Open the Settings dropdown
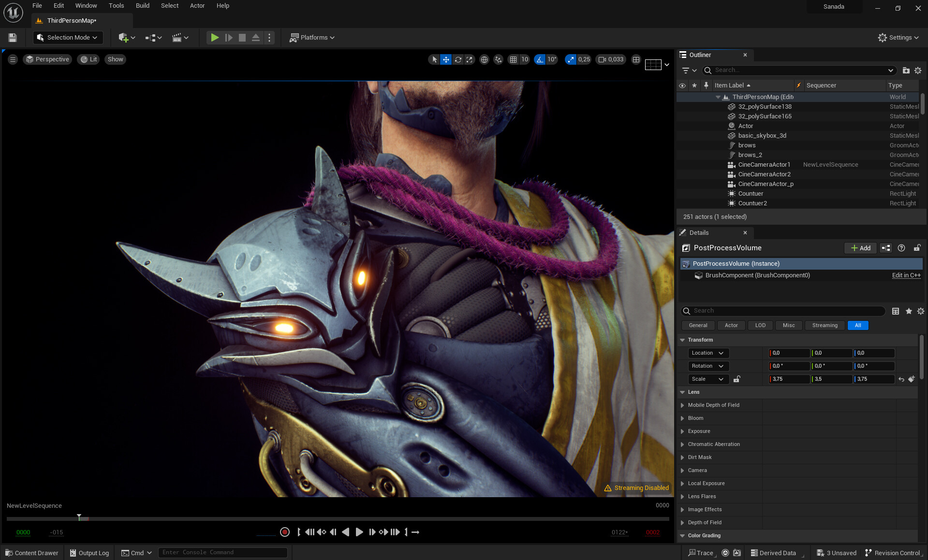This screenshot has height=560, width=928. click(x=899, y=38)
